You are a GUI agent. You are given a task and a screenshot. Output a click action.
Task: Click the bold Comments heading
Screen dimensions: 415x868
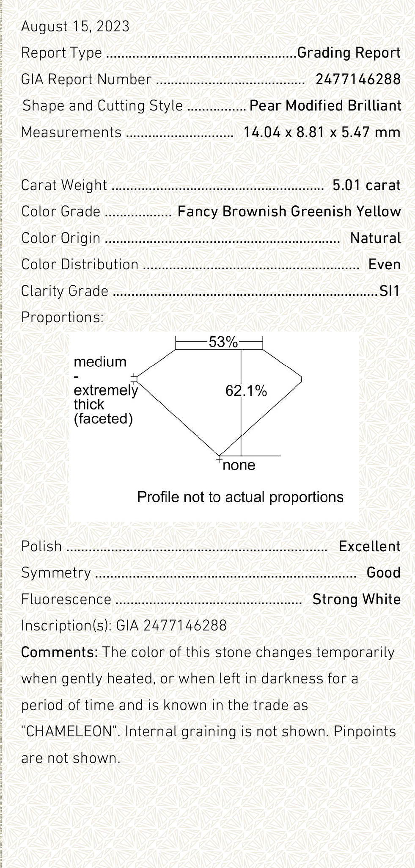pyautogui.click(x=59, y=652)
